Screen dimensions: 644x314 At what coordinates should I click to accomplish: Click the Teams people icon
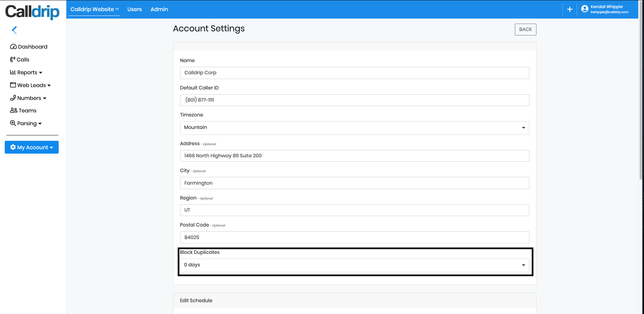(x=13, y=110)
